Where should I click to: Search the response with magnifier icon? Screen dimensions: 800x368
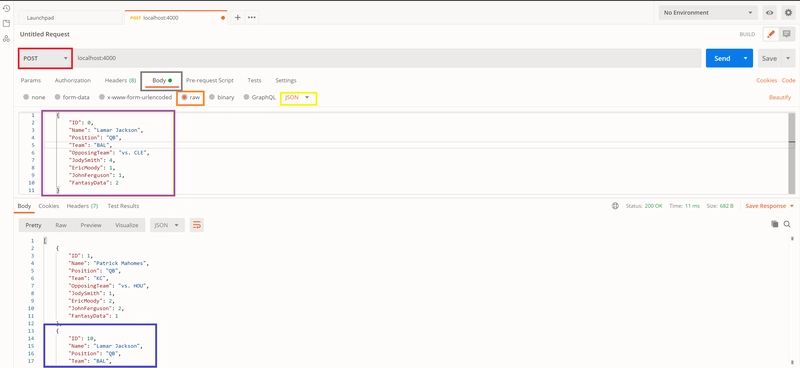[x=787, y=224]
